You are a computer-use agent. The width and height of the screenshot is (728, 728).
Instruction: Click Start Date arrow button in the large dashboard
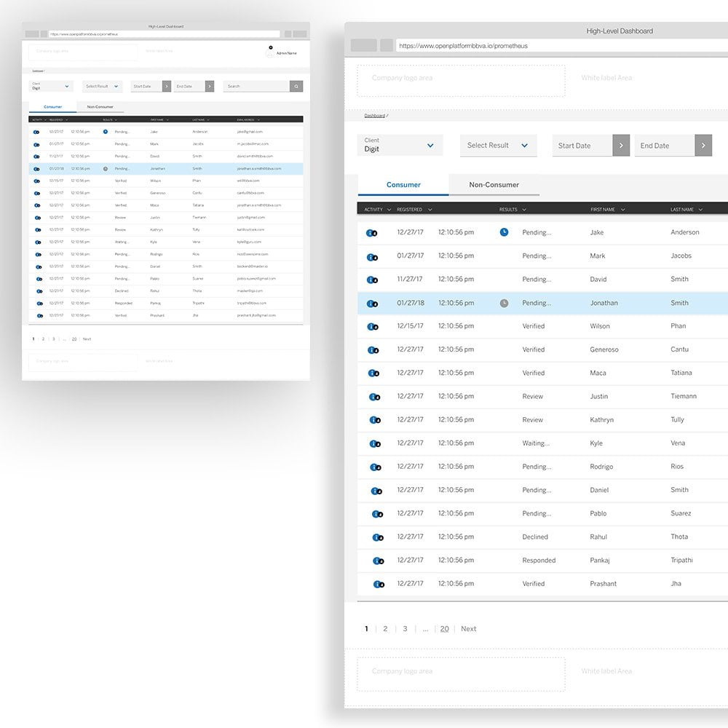tap(621, 146)
